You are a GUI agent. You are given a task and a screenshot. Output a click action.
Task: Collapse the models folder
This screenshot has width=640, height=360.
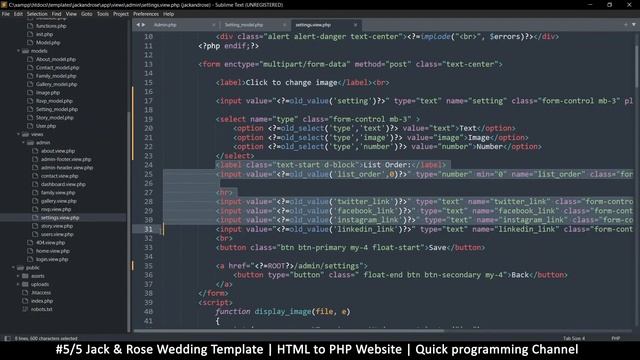pos(18,51)
